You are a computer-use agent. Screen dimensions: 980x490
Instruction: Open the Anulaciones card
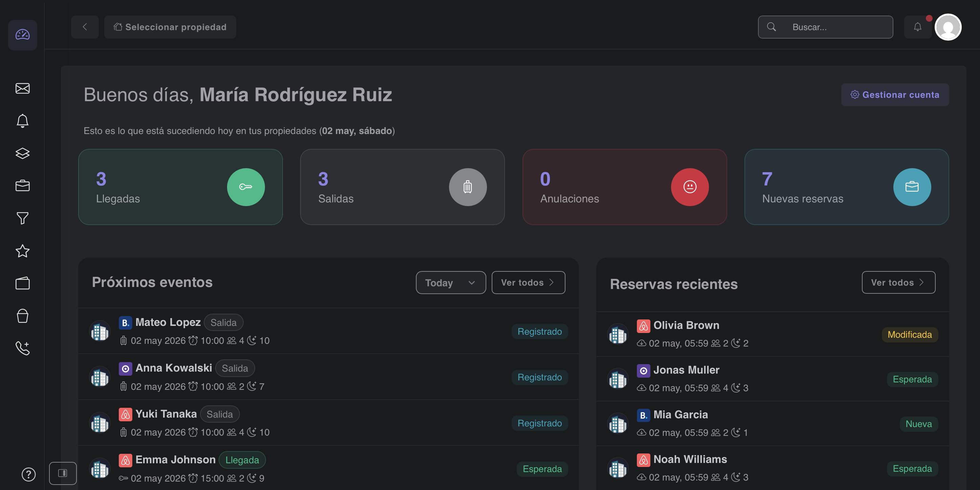pos(624,187)
